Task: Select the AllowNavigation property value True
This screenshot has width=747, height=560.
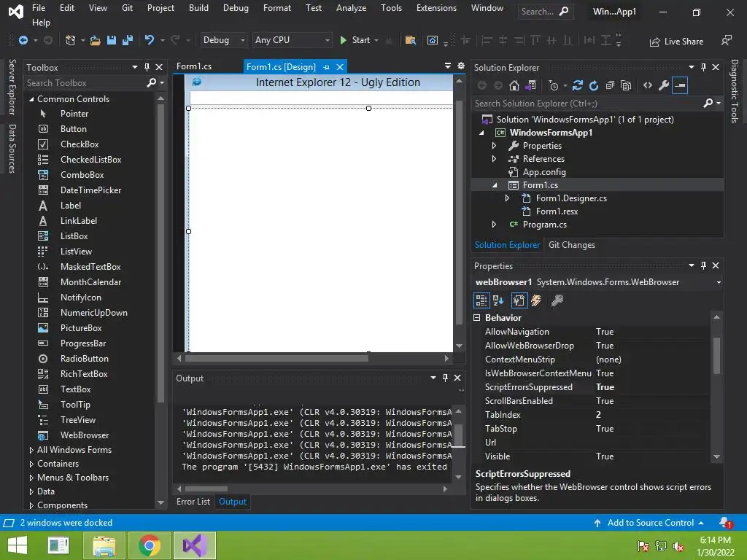Action: [x=651, y=332]
